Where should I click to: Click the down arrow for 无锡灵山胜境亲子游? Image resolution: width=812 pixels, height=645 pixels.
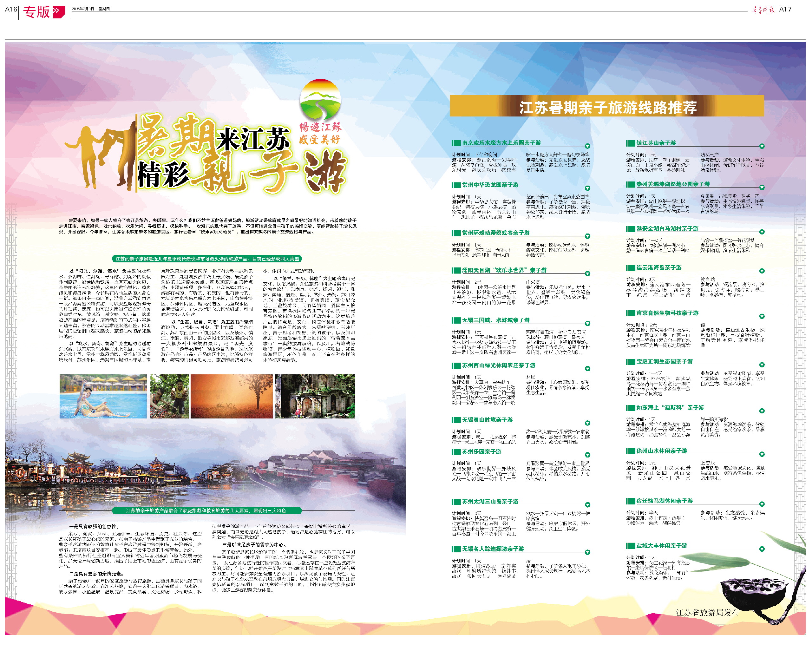point(587,423)
